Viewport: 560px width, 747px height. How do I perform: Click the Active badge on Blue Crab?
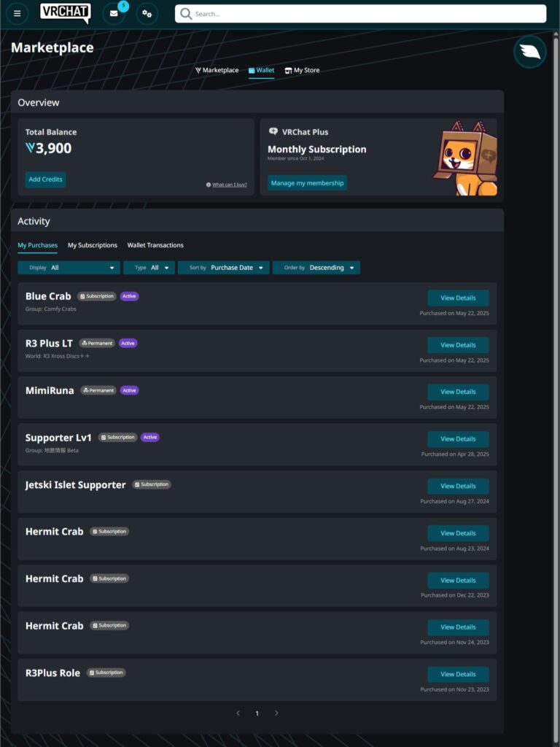(x=130, y=296)
